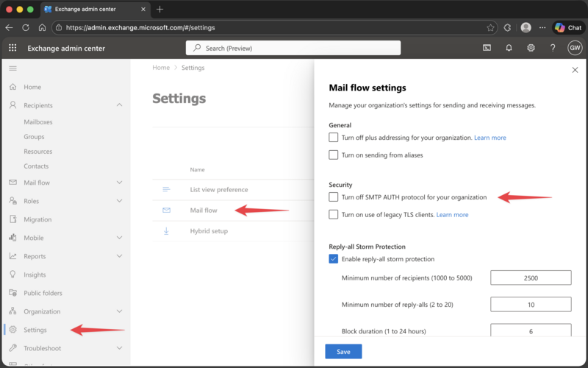Select Insights in the left navigation
588x368 pixels.
tap(35, 275)
